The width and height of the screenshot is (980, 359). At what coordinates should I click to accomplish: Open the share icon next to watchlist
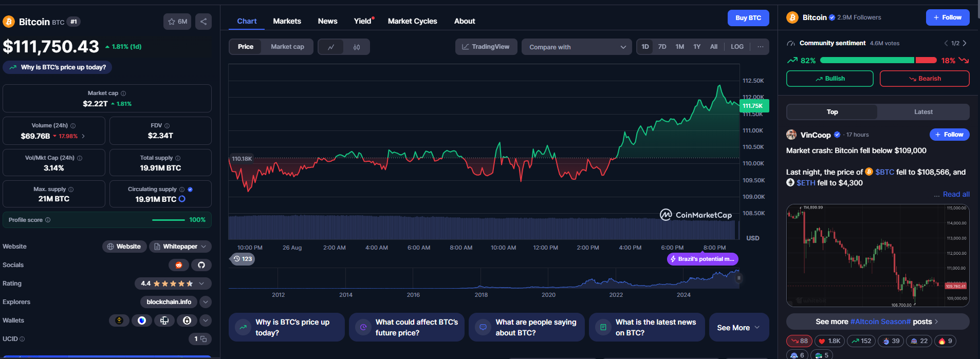point(204,22)
